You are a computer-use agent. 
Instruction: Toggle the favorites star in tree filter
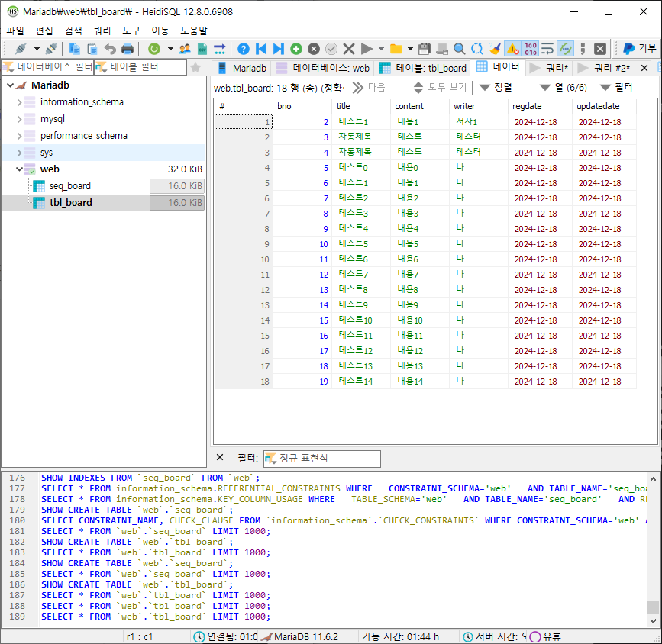pyautogui.click(x=195, y=67)
